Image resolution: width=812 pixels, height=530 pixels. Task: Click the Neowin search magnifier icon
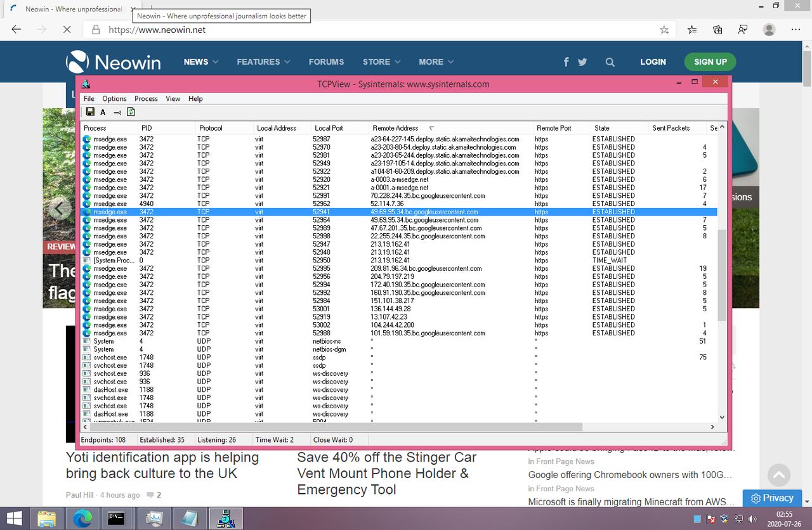click(x=610, y=62)
